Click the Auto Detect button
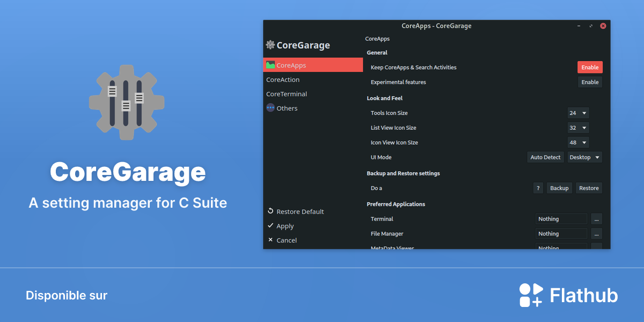 click(545, 157)
